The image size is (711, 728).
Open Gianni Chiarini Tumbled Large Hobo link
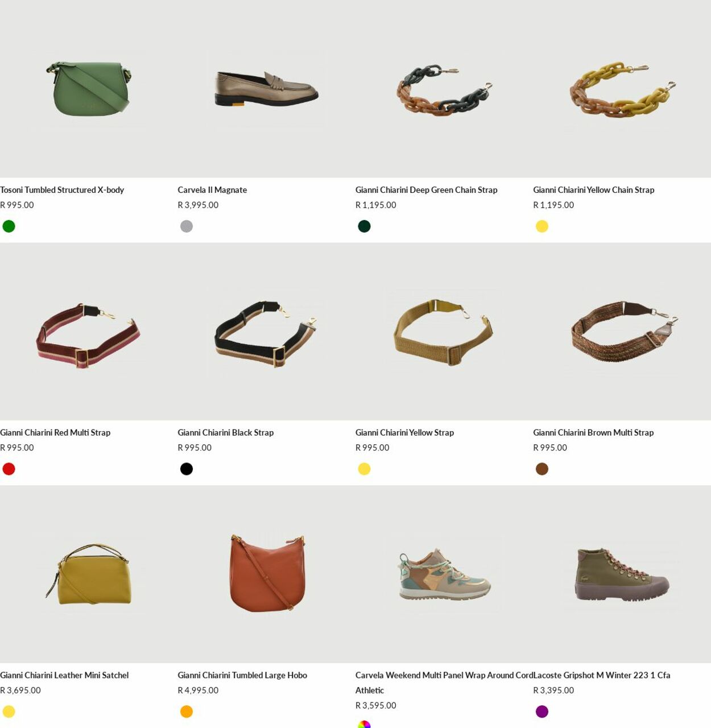(x=242, y=676)
